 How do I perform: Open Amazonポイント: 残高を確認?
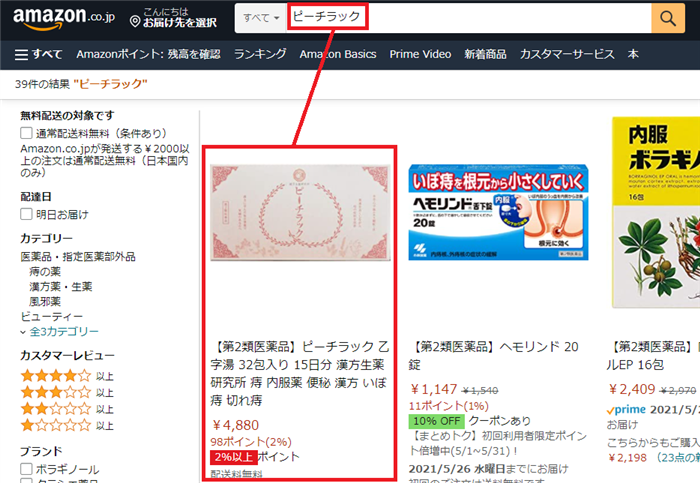(x=148, y=54)
